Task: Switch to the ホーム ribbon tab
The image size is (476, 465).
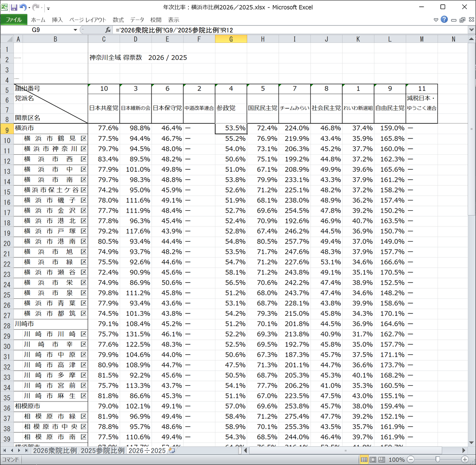Action: [x=38, y=19]
